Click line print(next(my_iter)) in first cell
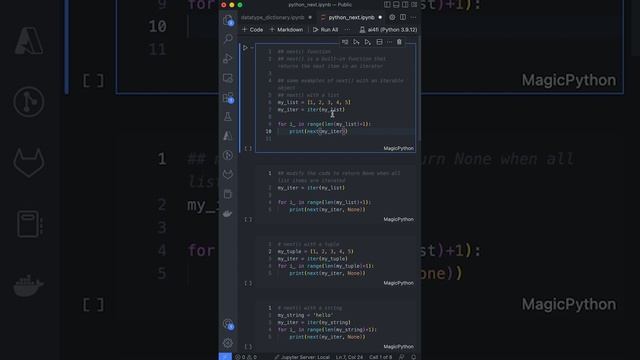 pyautogui.click(x=318, y=131)
